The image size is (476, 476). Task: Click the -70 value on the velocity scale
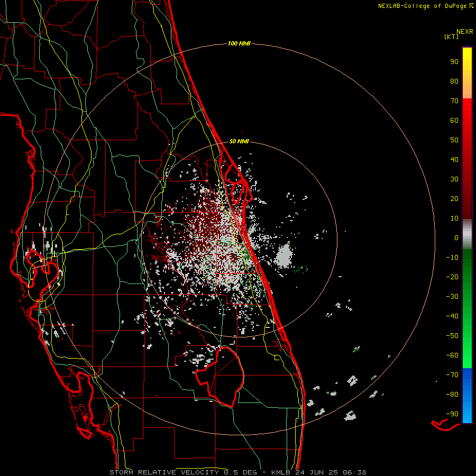pyautogui.click(x=452, y=375)
